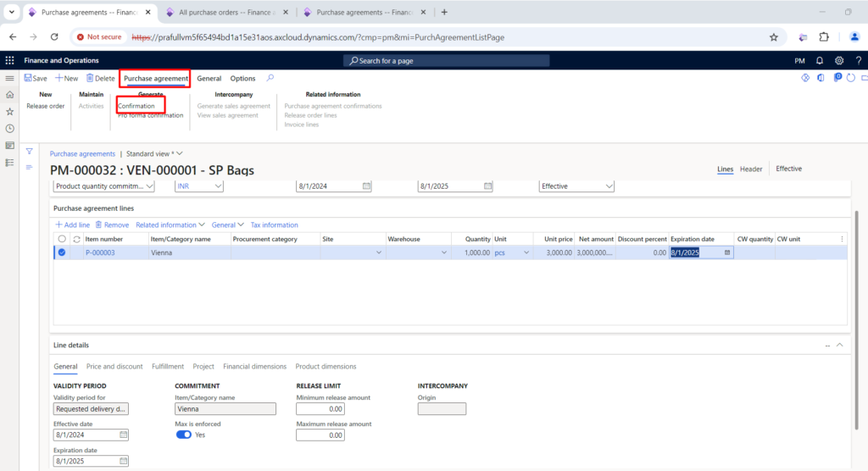
Task: Open calendar for Line details Effective date
Action: pos(123,435)
